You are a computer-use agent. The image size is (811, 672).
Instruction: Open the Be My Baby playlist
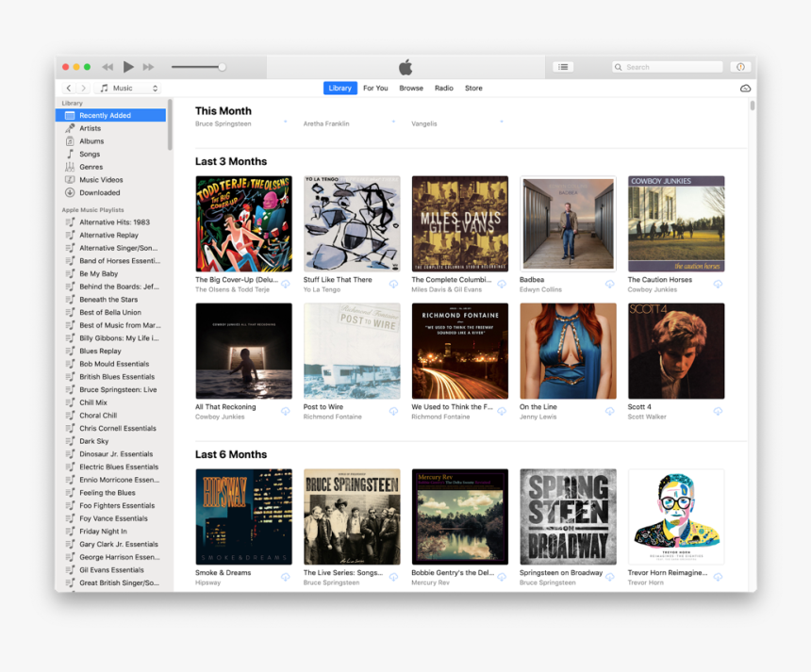pyautogui.click(x=110, y=274)
